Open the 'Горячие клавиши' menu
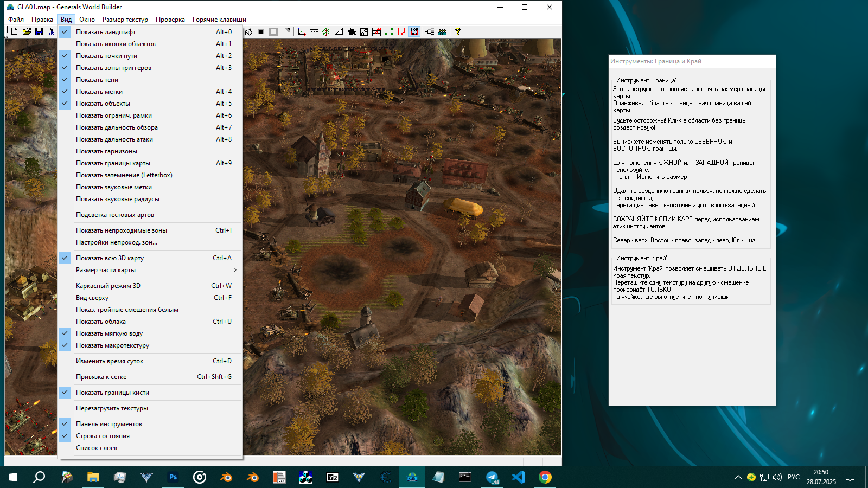868x488 pixels. click(219, 20)
